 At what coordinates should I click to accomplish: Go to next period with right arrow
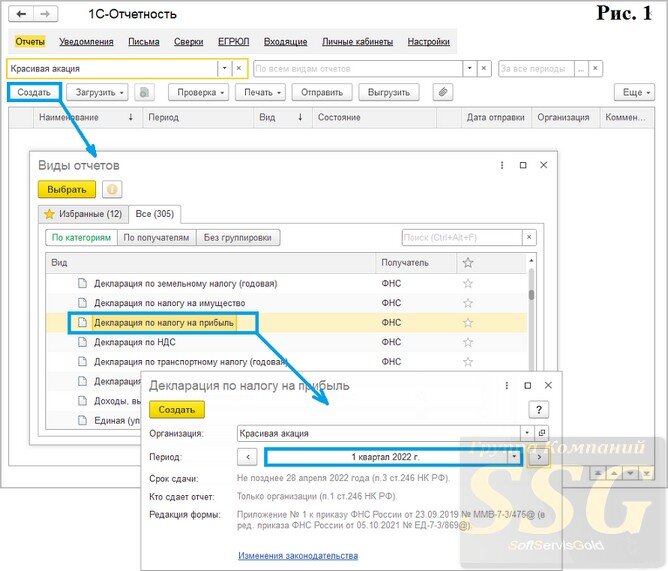pos(539,457)
